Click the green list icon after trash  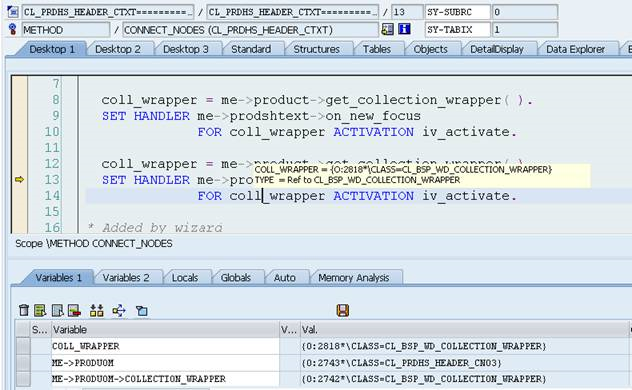(x=40, y=310)
